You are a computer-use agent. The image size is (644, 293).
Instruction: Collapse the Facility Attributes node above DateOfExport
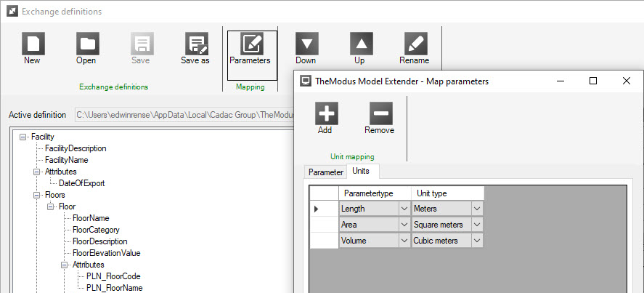point(36,172)
